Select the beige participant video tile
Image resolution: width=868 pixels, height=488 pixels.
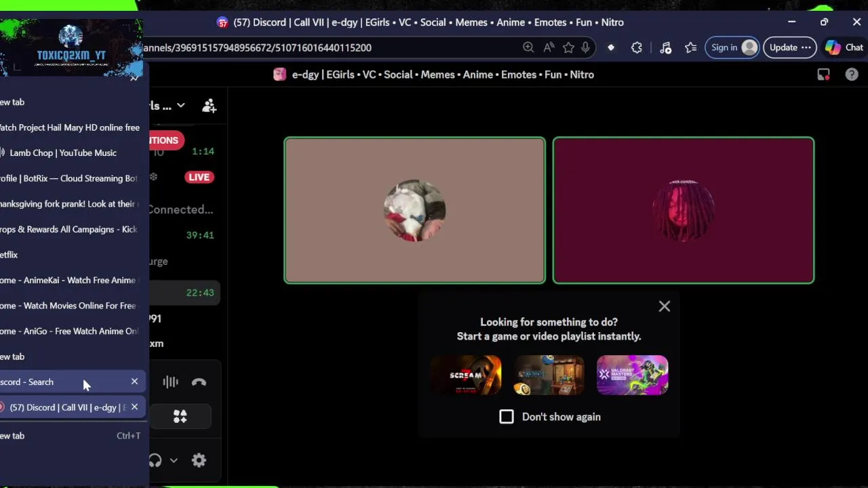[414, 210]
